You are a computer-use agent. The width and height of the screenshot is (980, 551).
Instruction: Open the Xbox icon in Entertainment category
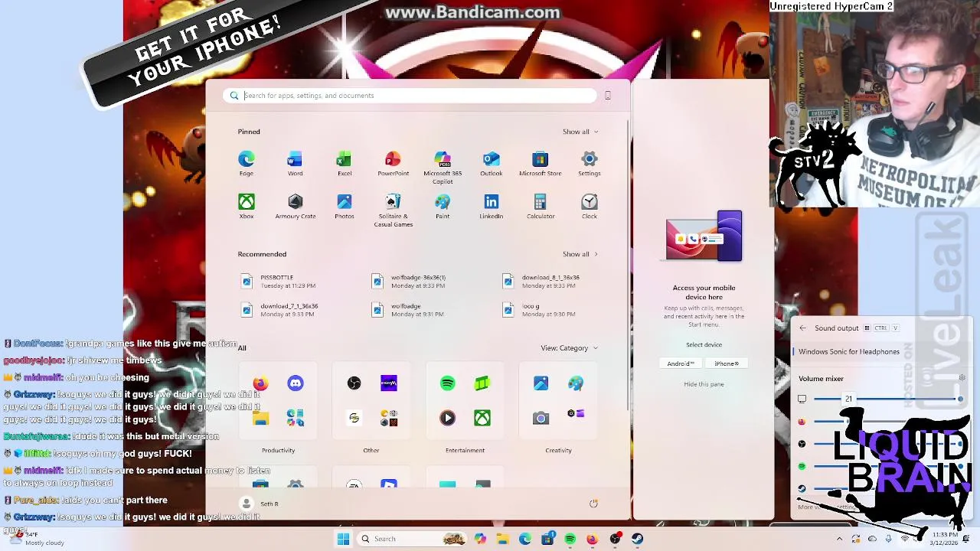click(x=482, y=418)
